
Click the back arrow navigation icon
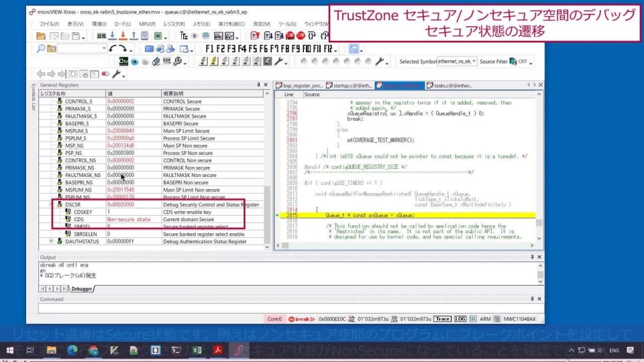pyautogui.click(x=41, y=74)
